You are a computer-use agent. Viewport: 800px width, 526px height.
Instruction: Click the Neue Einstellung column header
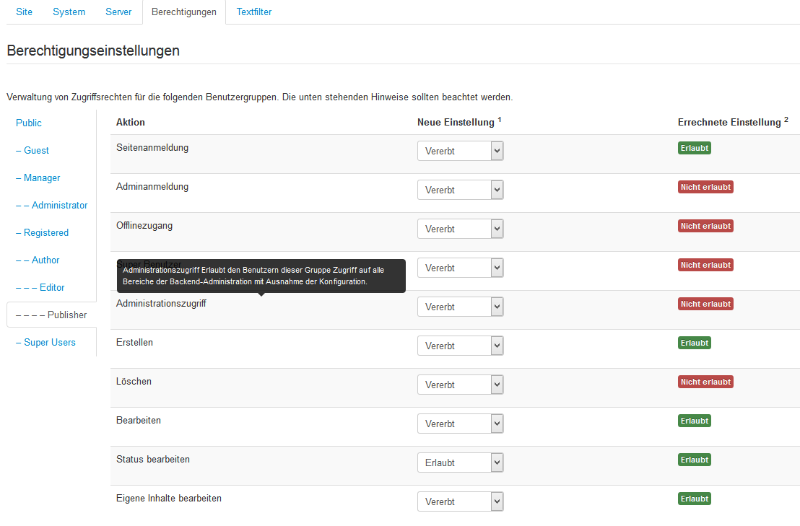[x=459, y=122]
